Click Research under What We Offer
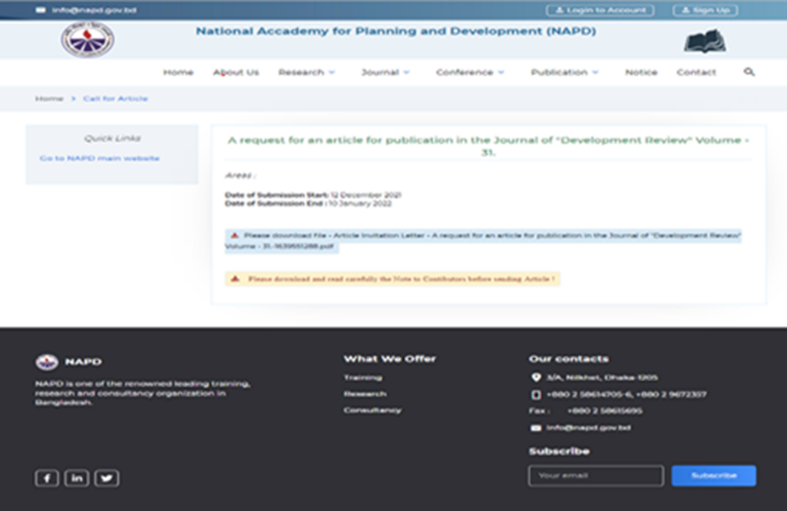Image resolution: width=787 pixels, height=511 pixels. click(x=365, y=394)
